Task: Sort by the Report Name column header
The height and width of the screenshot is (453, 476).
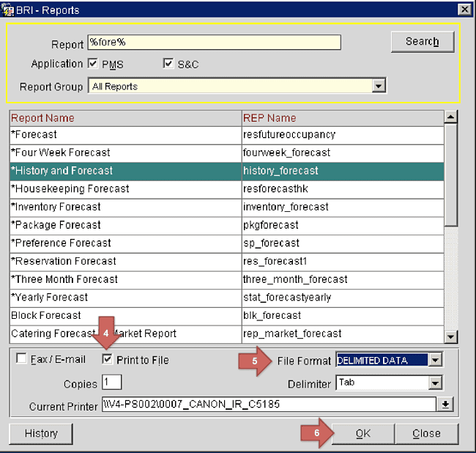Action: point(125,117)
